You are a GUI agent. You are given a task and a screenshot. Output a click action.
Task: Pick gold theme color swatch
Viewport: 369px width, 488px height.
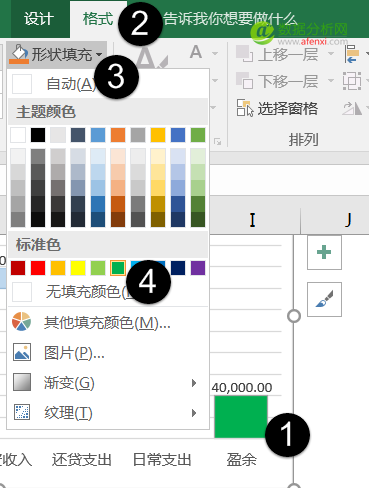click(x=158, y=135)
